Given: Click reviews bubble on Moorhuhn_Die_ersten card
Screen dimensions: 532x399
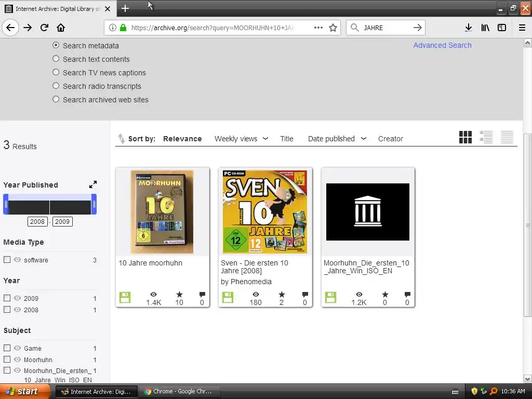Looking at the screenshot, I should coord(407,294).
